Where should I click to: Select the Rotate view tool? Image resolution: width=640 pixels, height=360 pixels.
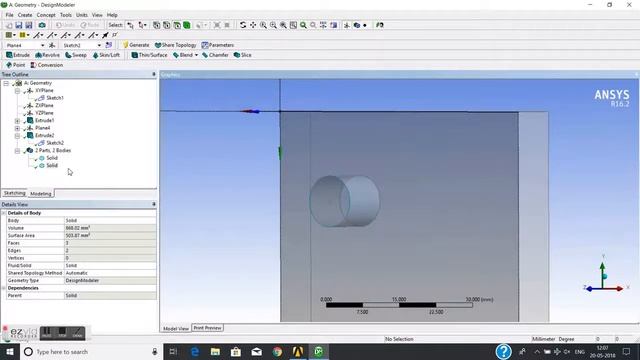pyautogui.click(x=243, y=25)
